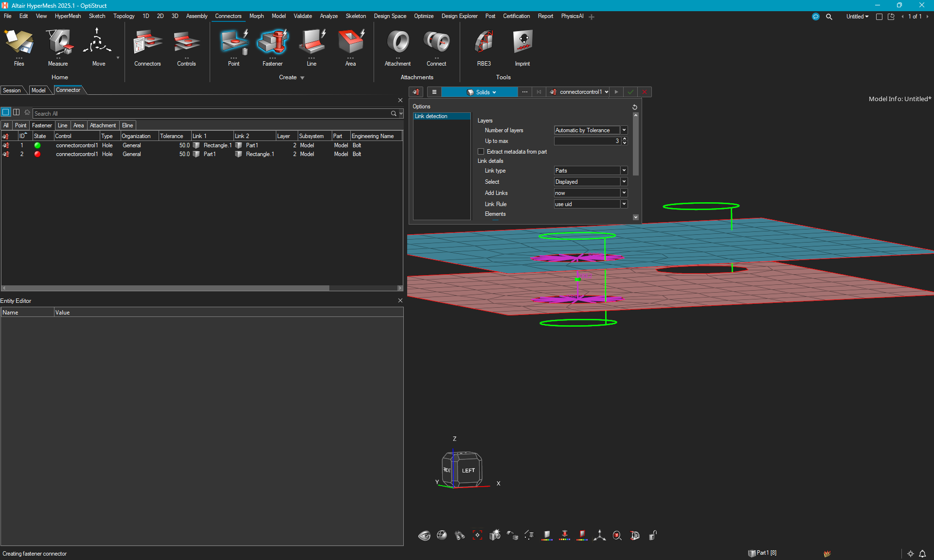Image resolution: width=934 pixels, height=560 pixels.
Task: Click the play/next arrow in guide bar
Action: [x=616, y=92]
